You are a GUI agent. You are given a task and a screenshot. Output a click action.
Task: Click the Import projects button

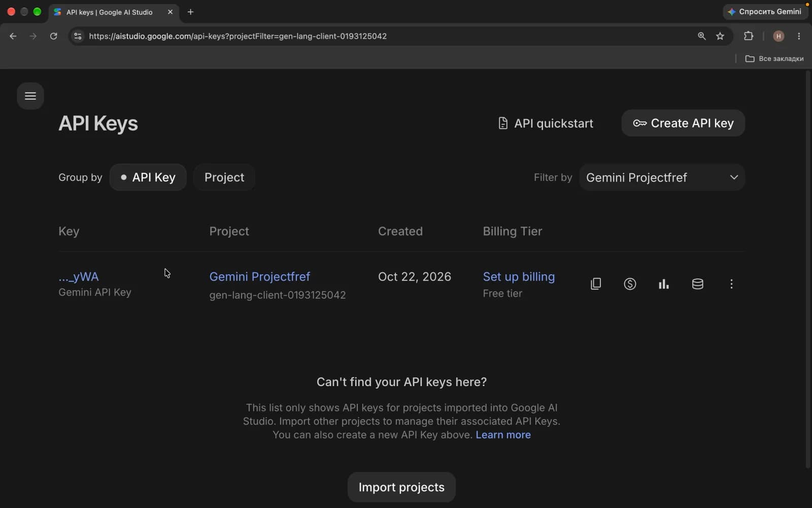click(x=401, y=487)
